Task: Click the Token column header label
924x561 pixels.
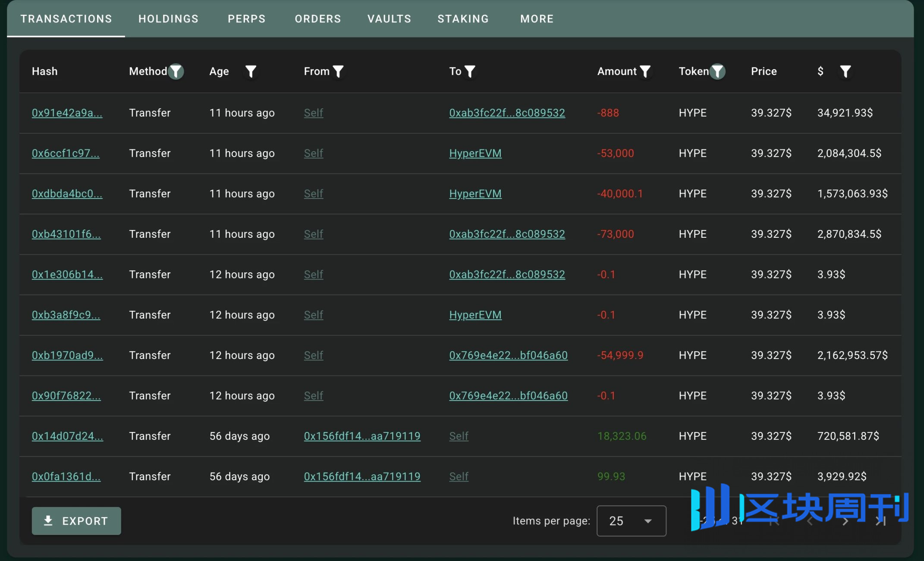Action: 694,71
